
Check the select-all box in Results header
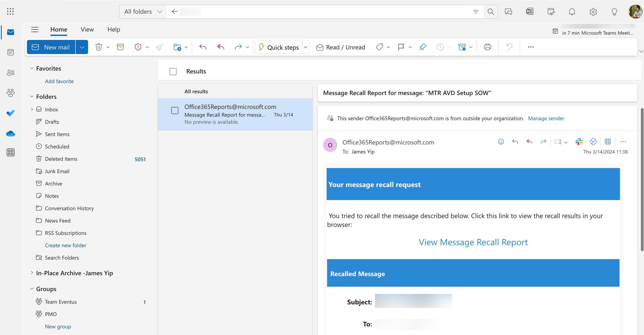point(173,71)
